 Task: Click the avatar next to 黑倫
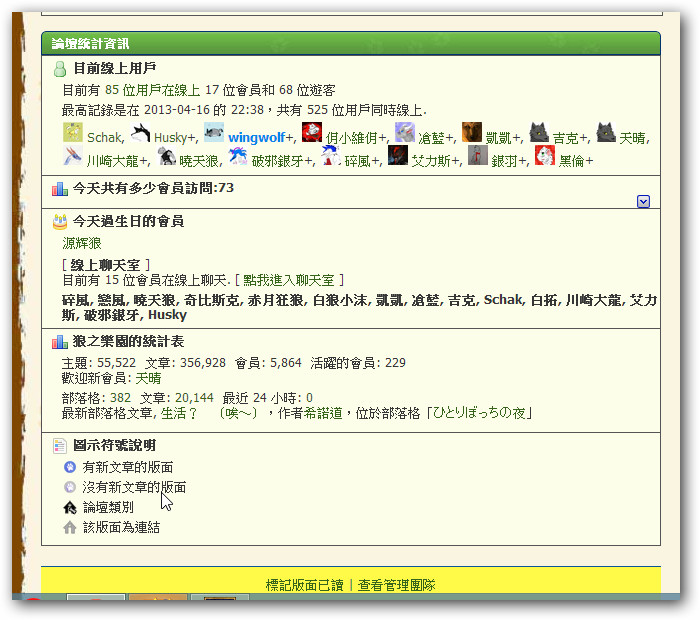(x=544, y=156)
